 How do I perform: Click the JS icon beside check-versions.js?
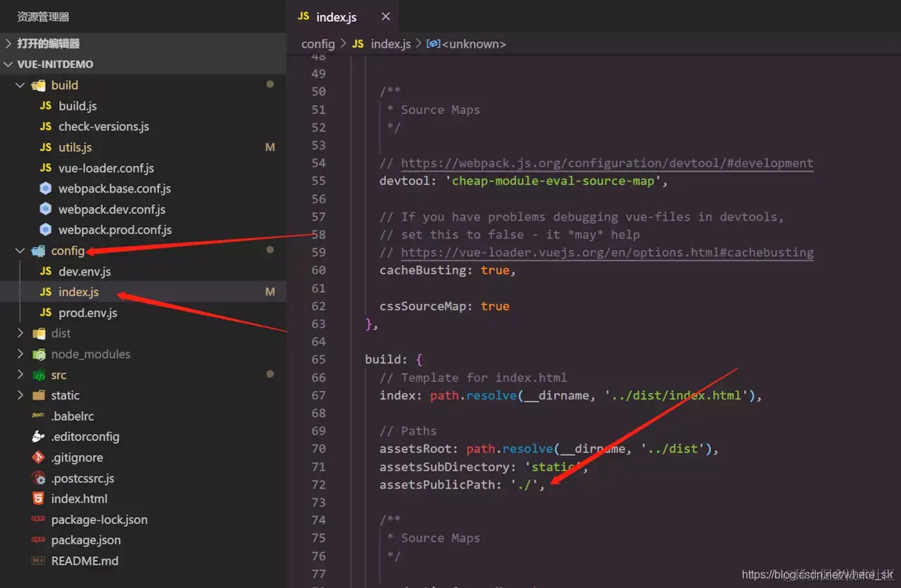pyautogui.click(x=46, y=127)
